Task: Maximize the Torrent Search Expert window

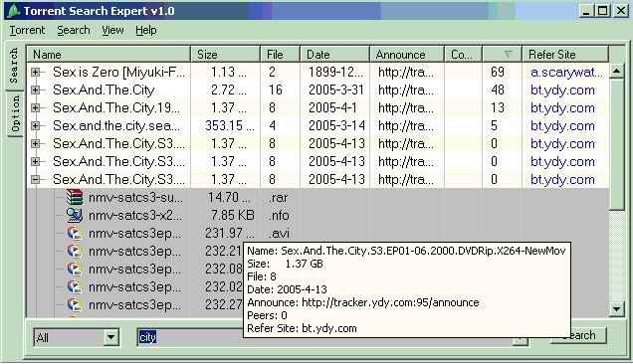Action: point(602,11)
